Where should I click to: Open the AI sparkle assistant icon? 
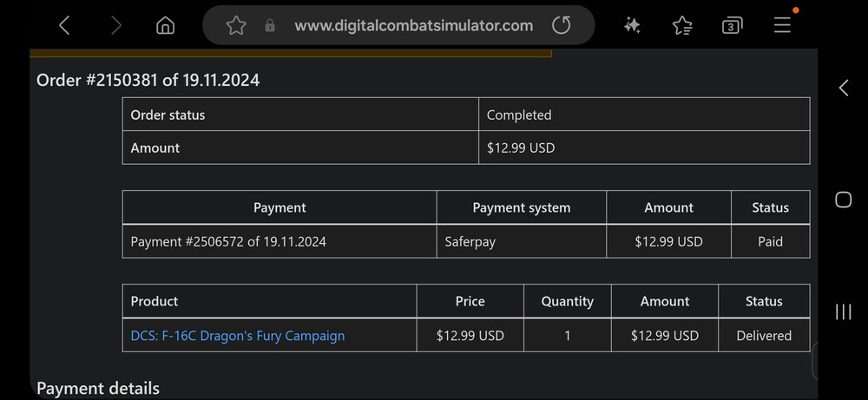click(632, 26)
